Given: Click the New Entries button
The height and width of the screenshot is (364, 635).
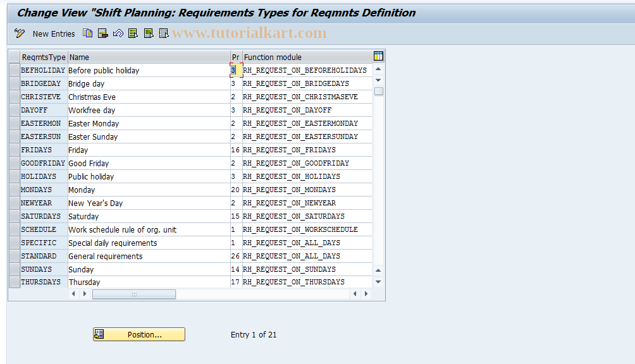Looking at the screenshot, I should tap(54, 34).
